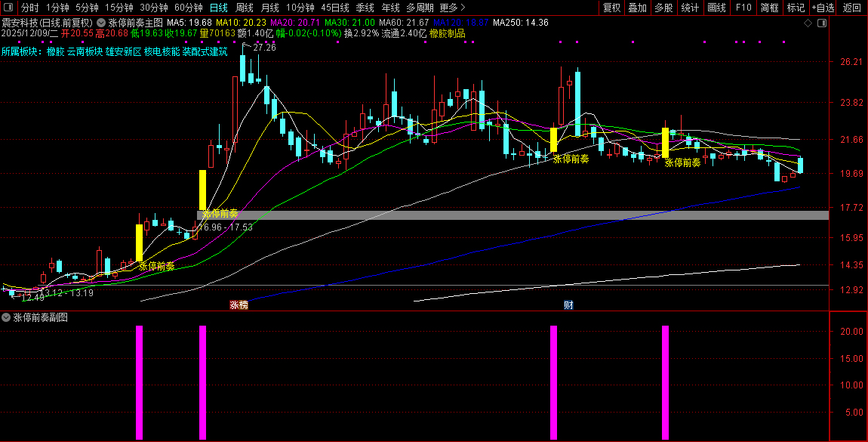Viewport: 868px width, 442px height.
Task: Click the 叠加 overlay button
Action: (x=638, y=8)
